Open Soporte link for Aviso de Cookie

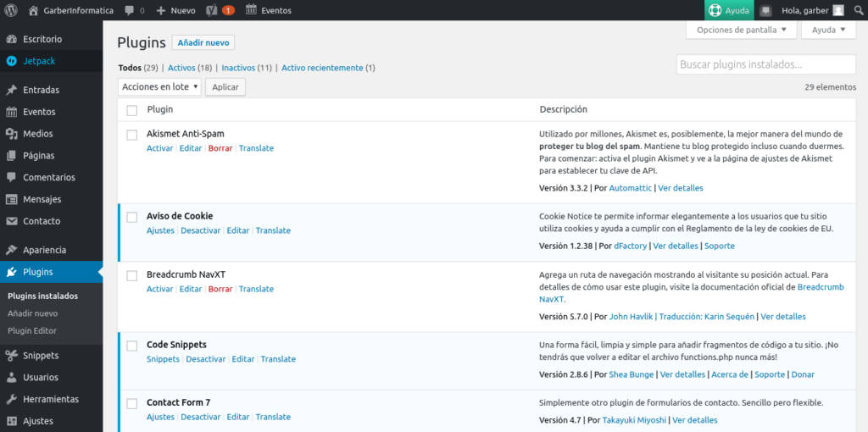click(720, 246)
